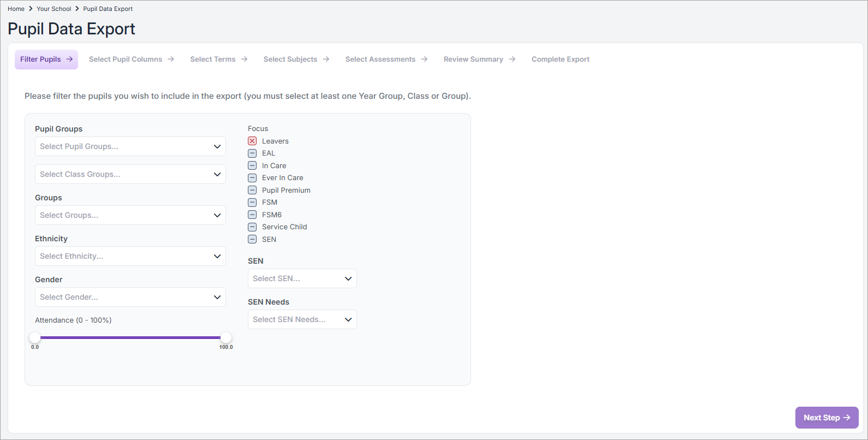Open the Select Ethnicity dropdown
This screenshot has height=440, width=868.
point(130,256)
